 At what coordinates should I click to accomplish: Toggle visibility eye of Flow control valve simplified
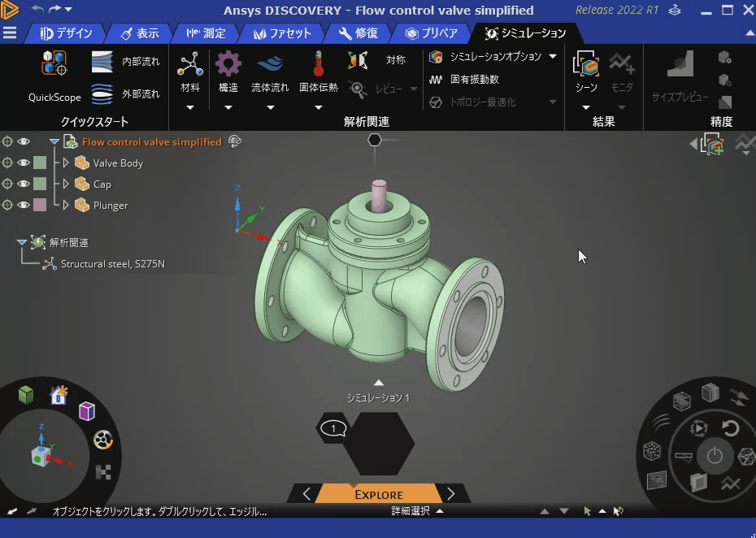point(23,141)
